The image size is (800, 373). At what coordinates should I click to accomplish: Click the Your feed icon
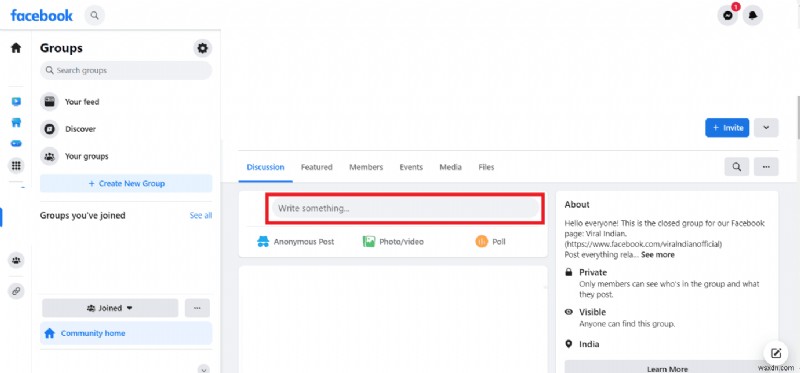tap(49, 102)
